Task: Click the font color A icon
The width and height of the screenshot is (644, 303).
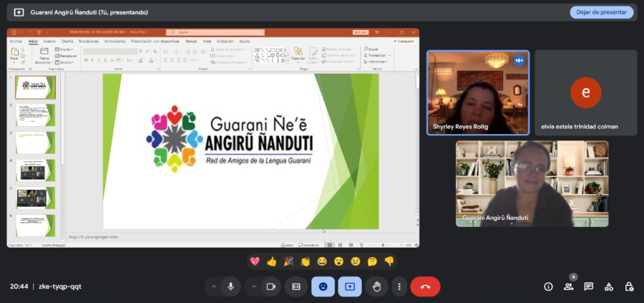Action: [151, 60]
